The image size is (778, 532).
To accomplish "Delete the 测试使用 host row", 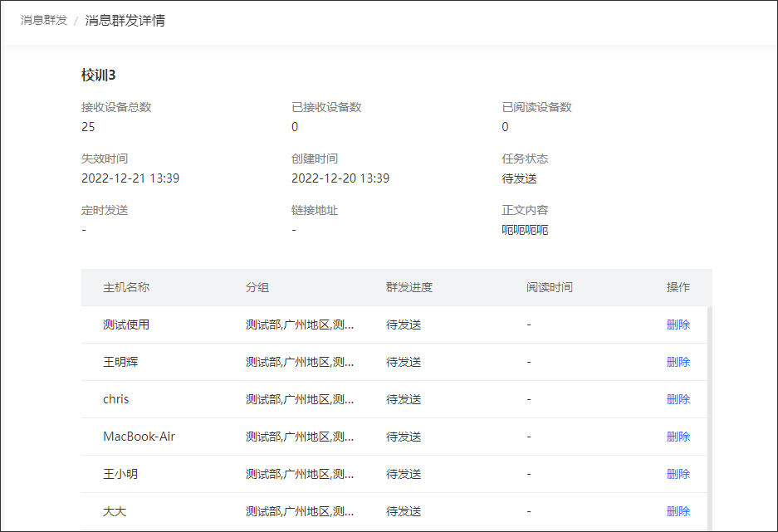I will tap(678, 325).
